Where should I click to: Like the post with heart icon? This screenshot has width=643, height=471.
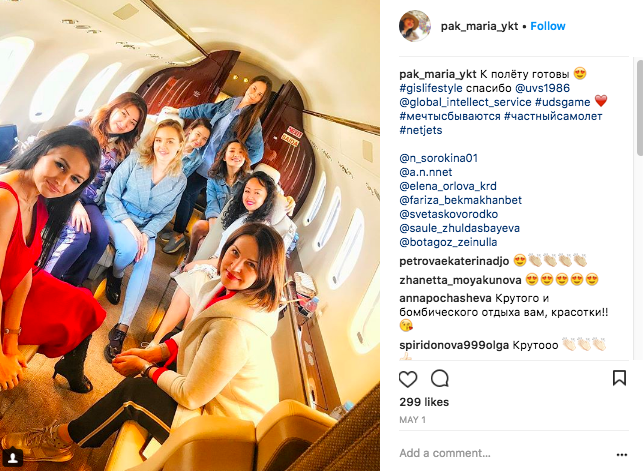click(408, 378)
